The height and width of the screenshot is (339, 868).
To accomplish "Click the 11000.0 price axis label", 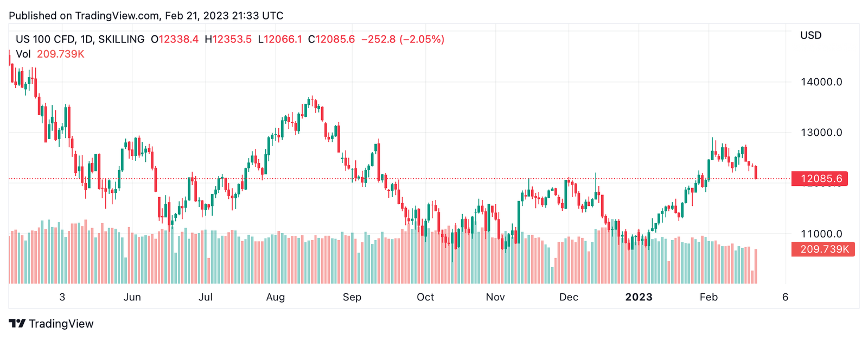I will [x=821, y=234].
